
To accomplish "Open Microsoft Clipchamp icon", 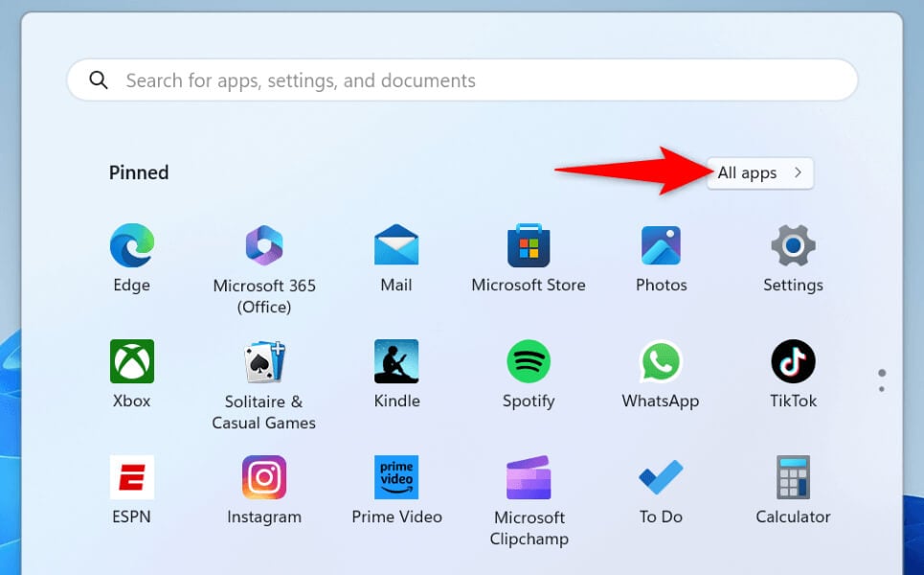I will pyautogui.click(x=529, y=477).
